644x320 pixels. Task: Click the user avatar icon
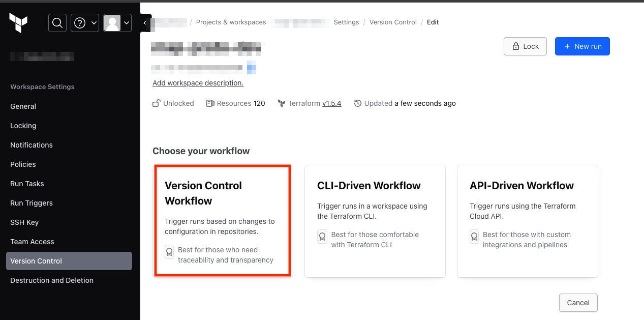[113, 22]
